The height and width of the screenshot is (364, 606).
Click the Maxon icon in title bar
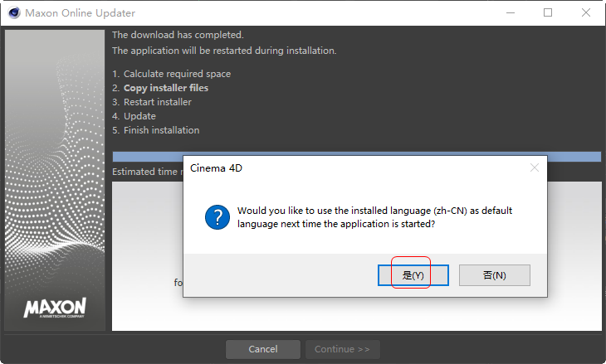tap(13, 13)
